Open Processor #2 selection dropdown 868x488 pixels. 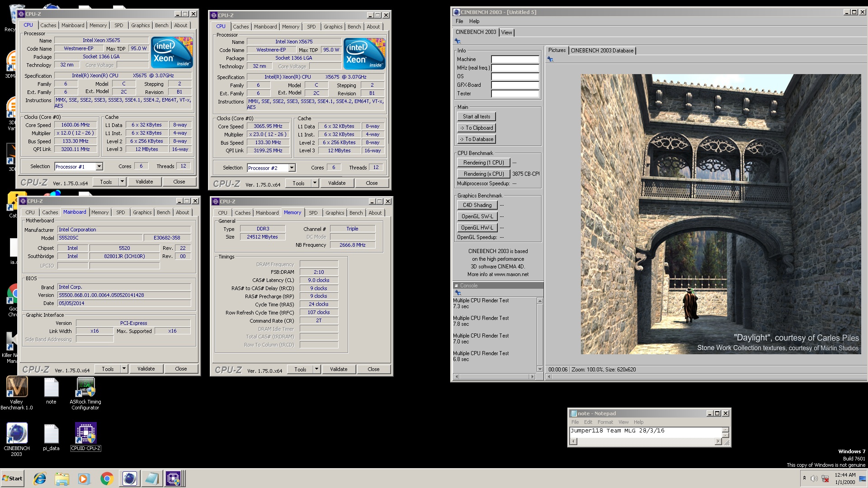292,168
